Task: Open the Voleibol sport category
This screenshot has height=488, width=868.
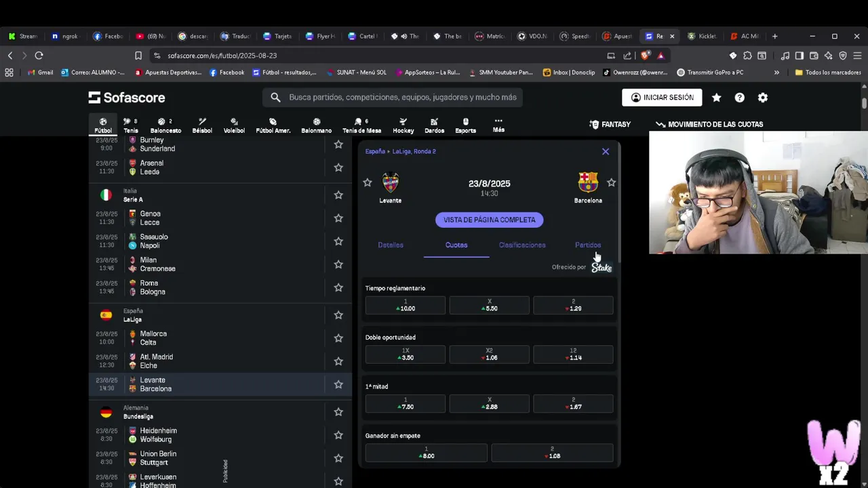Action: (x=234, y=125)
